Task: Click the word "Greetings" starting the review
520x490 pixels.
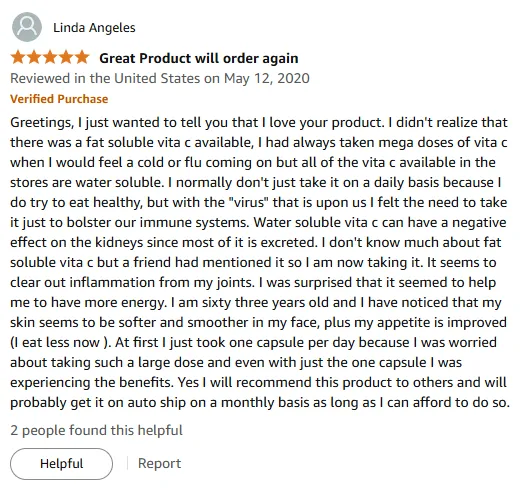Action: point(40,123)
